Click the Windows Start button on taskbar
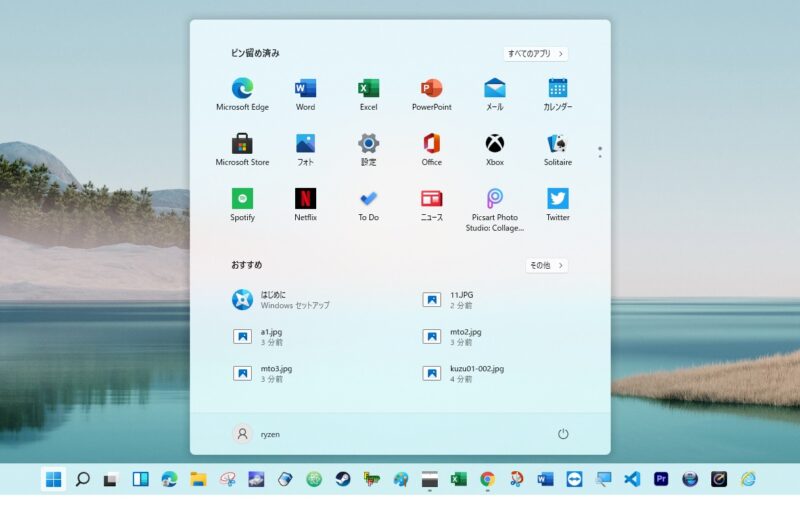Image resolution: width=800 pixels, height=508 pixels. 54,479
